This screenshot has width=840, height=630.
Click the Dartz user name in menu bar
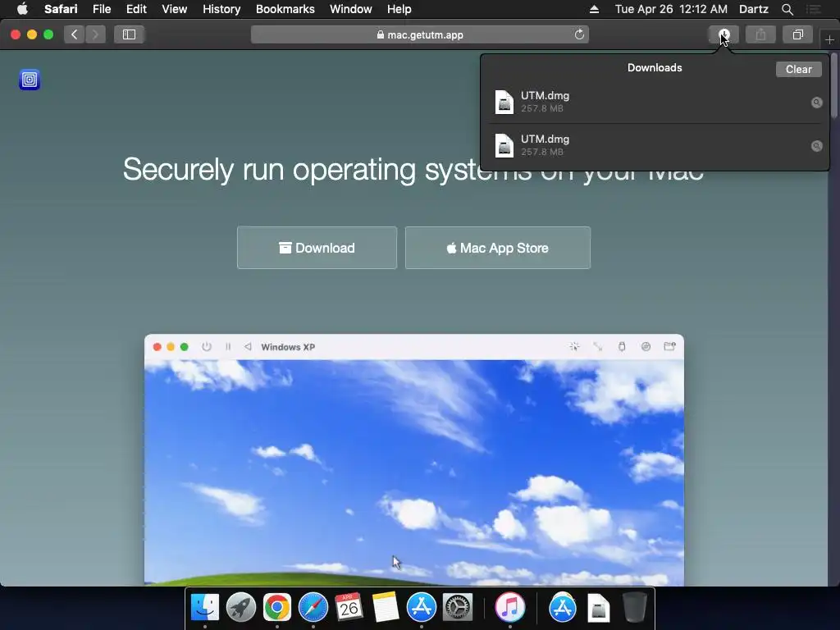point(753,9)
